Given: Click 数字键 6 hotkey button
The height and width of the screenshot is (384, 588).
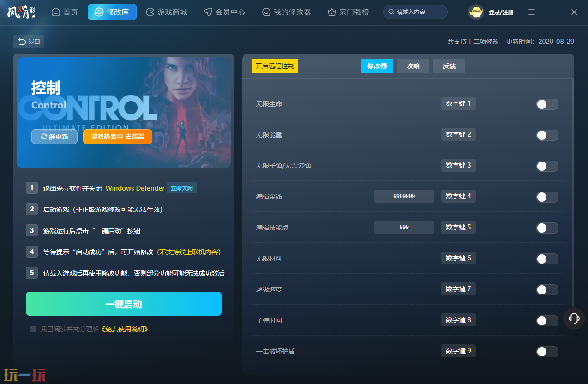Looking at the screenshot, I should [x=458, y=258].
